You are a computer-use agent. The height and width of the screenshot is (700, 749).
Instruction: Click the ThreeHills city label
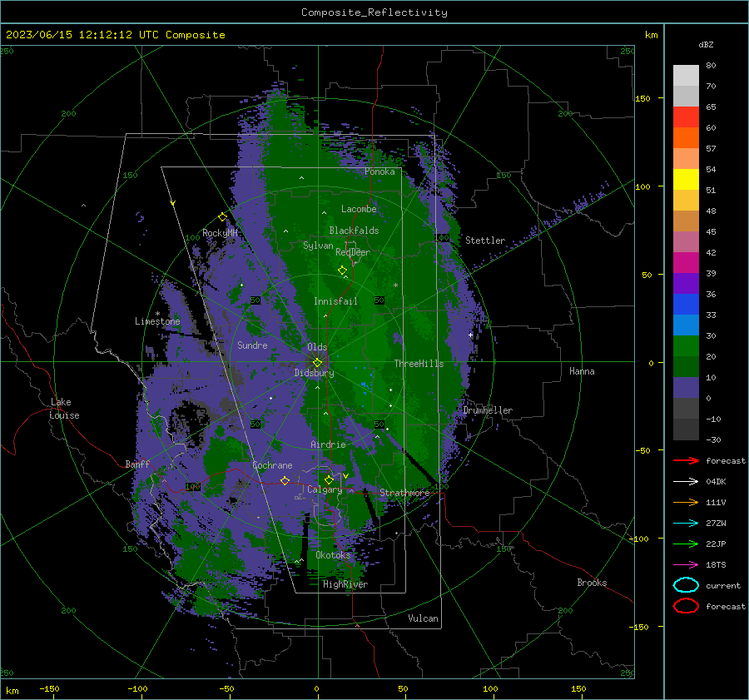[x=419, y=364]
